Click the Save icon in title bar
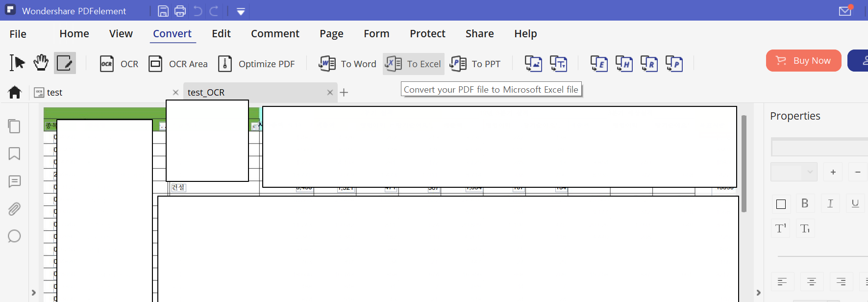Viewport: 868px width, 302px height. point(164,11)
